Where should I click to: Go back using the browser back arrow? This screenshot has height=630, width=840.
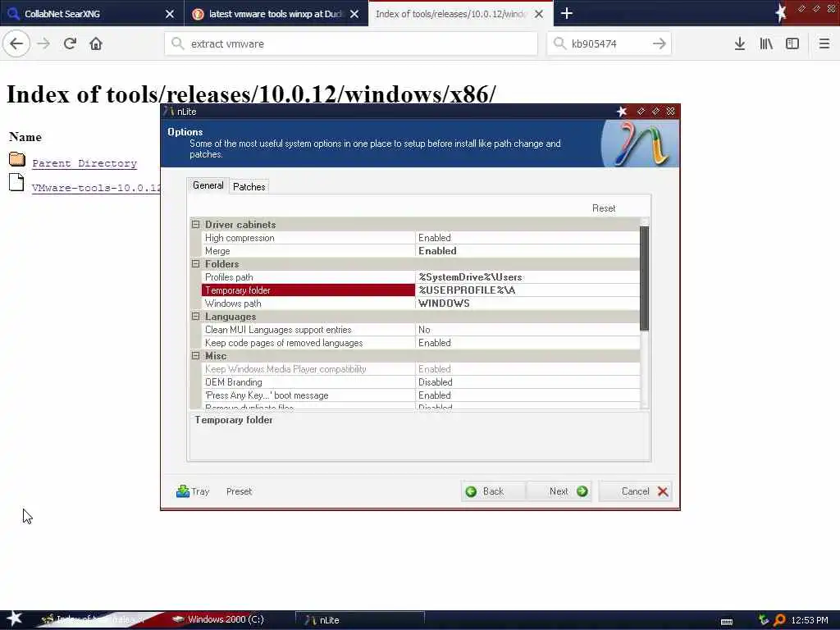click(x=16, y=44)
